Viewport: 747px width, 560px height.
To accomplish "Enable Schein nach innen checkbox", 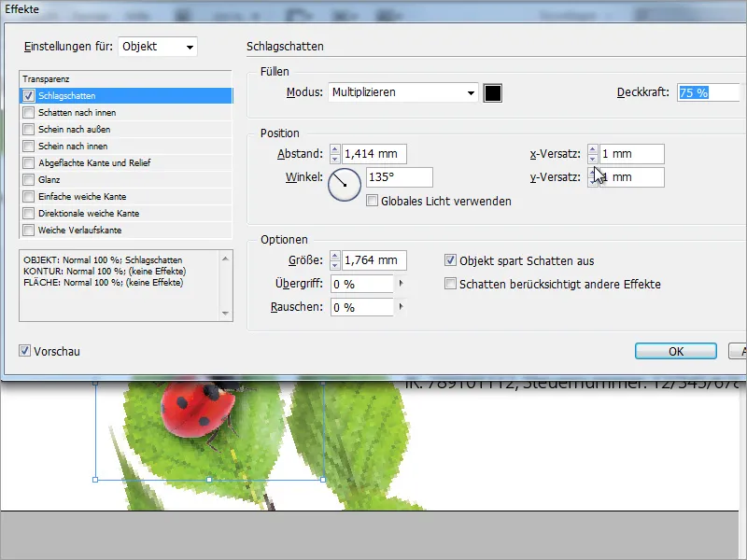I will 29,146.
